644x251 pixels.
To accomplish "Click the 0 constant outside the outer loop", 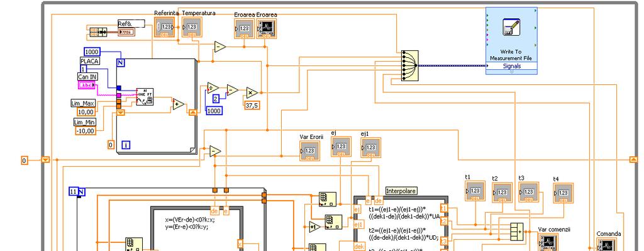I will [25, 160].
